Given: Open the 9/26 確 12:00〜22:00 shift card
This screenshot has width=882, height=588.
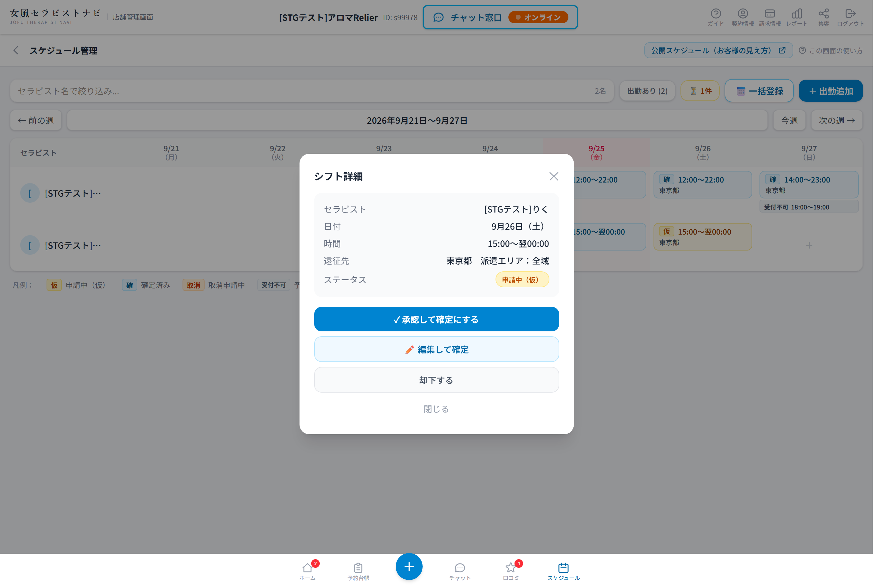Looking at the screenshot, I should (703, 185).
